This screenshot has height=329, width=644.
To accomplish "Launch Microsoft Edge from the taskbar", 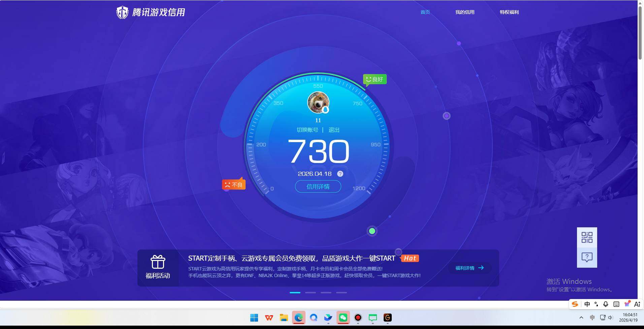I will 298,317.
